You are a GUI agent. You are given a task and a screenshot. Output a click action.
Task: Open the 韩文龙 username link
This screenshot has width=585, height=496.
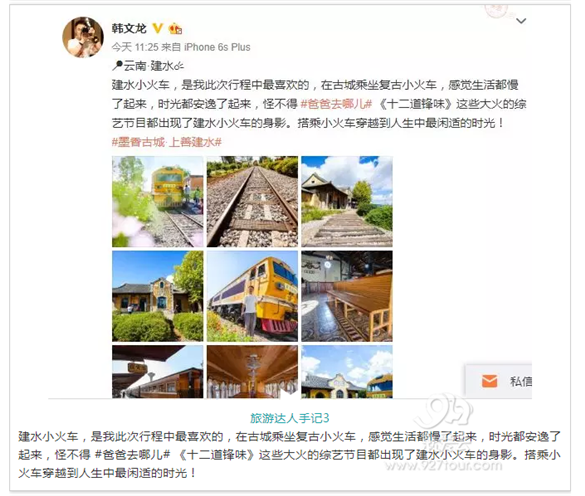tap(129, 28)
